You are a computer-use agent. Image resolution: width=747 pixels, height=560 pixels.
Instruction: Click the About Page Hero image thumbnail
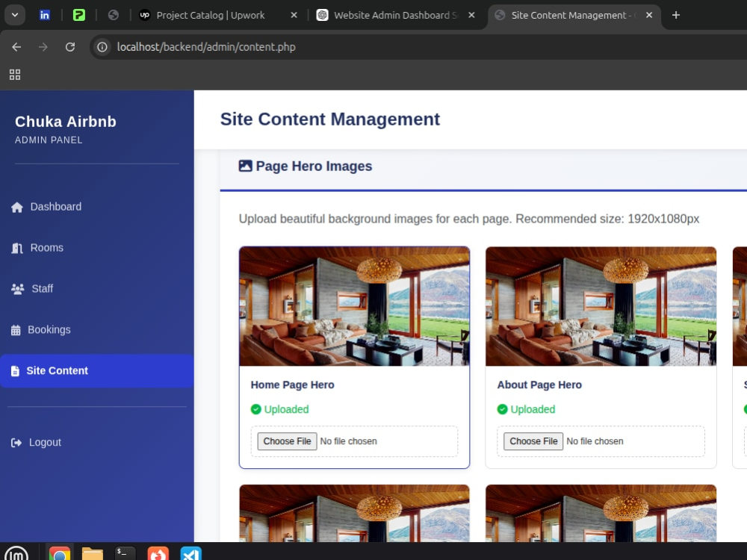(x=601, y=306)
